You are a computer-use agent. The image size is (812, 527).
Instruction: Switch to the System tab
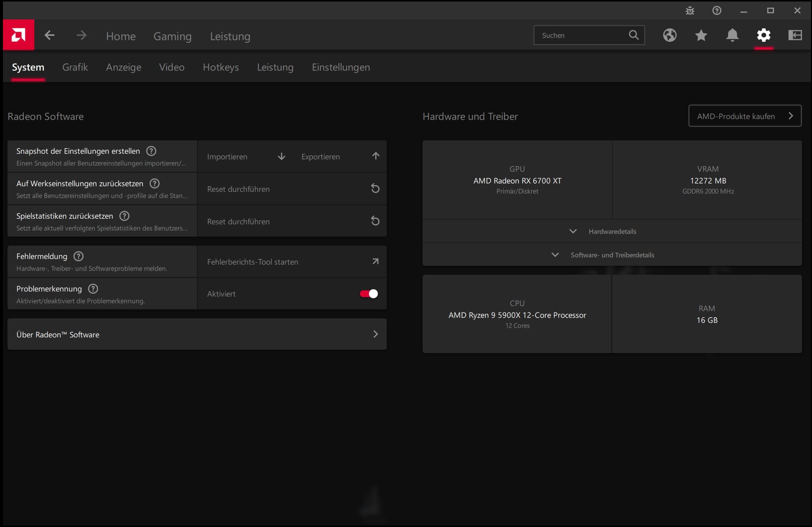(x=28, y=67)
